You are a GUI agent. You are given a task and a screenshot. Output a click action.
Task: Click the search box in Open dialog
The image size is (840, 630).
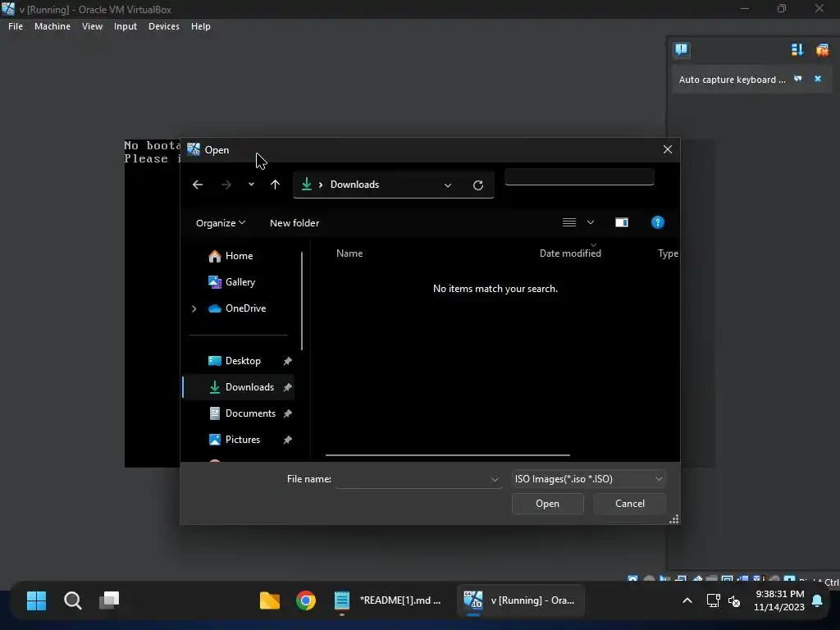pyautogui.click(x=579, y=177)
